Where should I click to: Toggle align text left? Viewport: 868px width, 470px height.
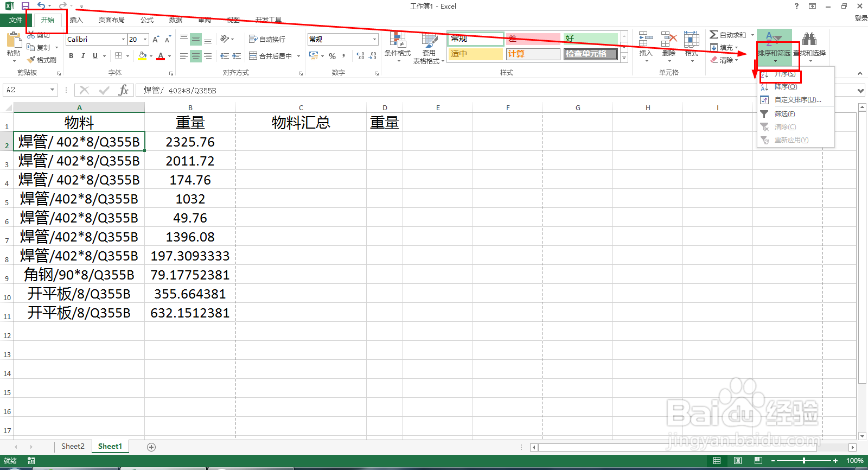184,56
